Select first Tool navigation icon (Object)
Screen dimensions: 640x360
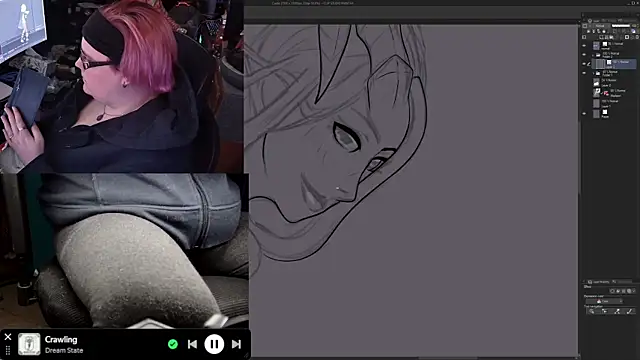(591, 312)
